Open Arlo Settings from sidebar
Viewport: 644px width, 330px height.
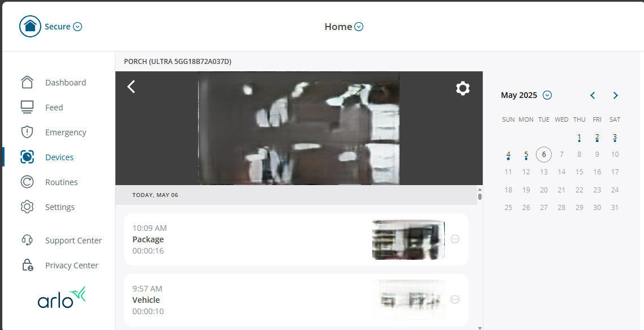pyautogui.click(x=60, y=207)
